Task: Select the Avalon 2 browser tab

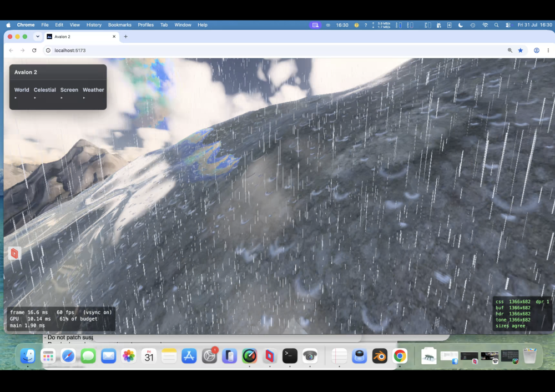Action: [82, 37]
